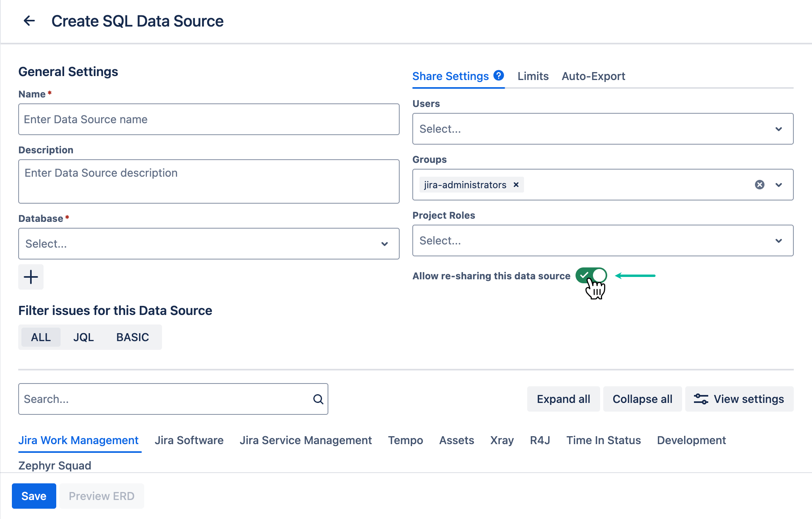Click Expand all
812x519 pixels.
click(563, 399)
